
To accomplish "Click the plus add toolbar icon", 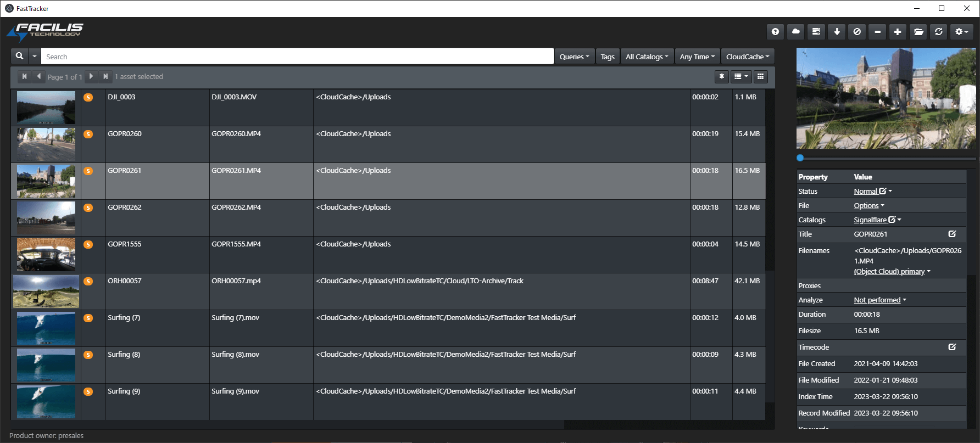I will coord(898,32).
